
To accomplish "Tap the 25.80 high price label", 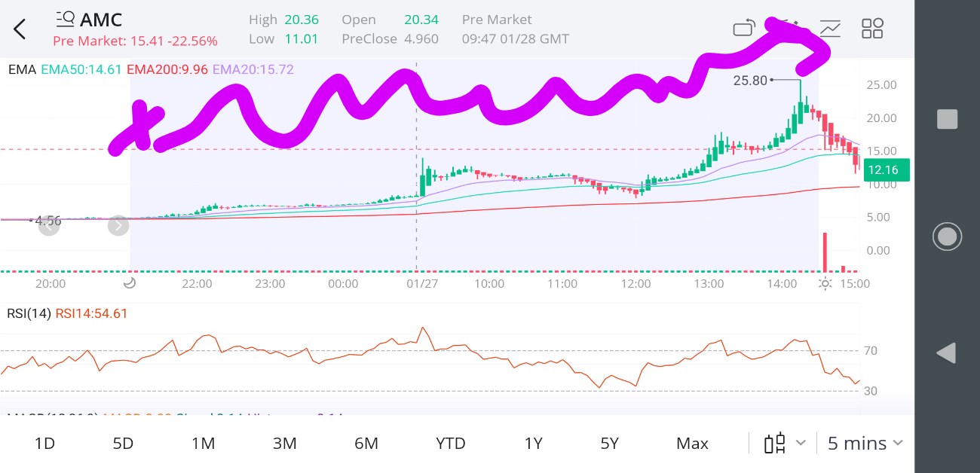I will [x=749, y=80].
